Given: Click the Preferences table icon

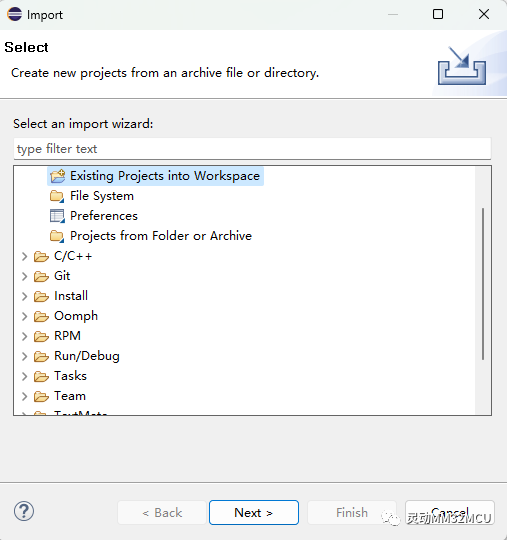Looking at the screenshot, I should [57, 216].
